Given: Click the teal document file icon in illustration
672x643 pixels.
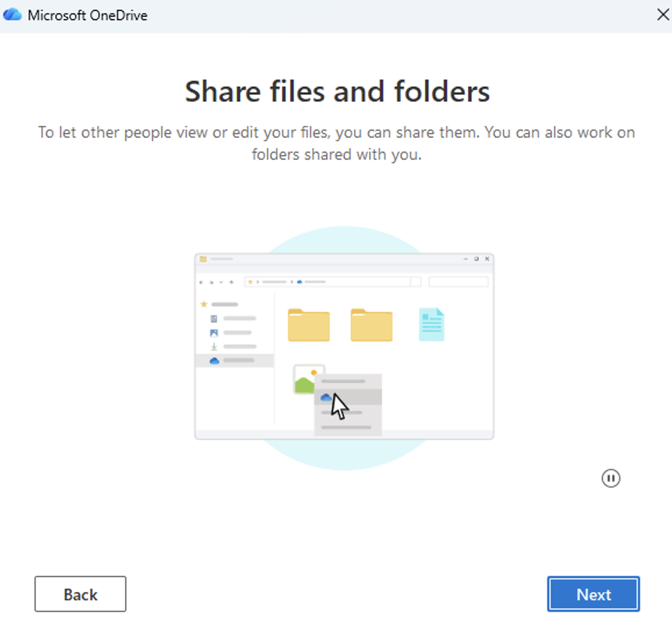Looking at the screenshot, I should [431, 324].
